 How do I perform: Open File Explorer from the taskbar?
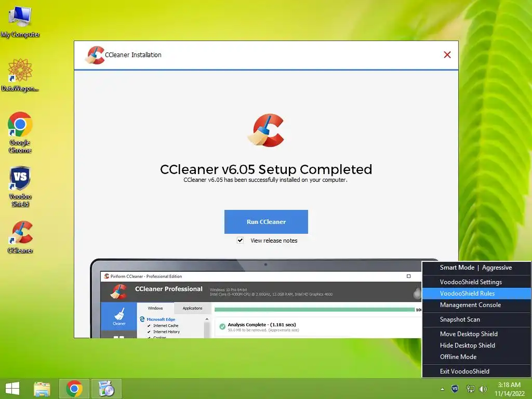[42, 389]
